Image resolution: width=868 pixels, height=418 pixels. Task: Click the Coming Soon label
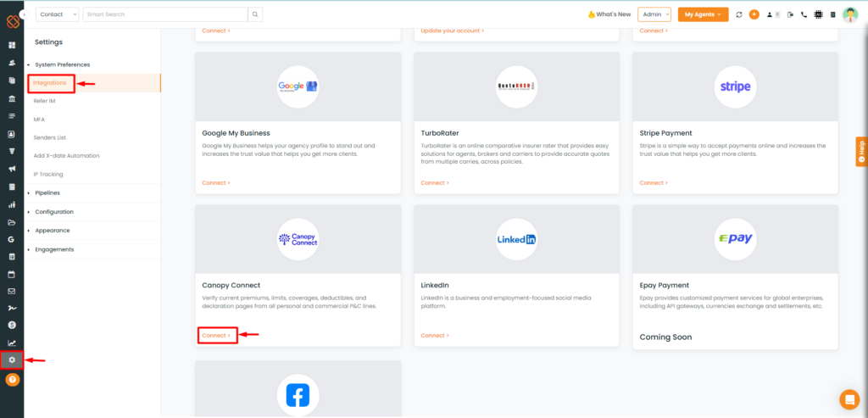(666, 337)
